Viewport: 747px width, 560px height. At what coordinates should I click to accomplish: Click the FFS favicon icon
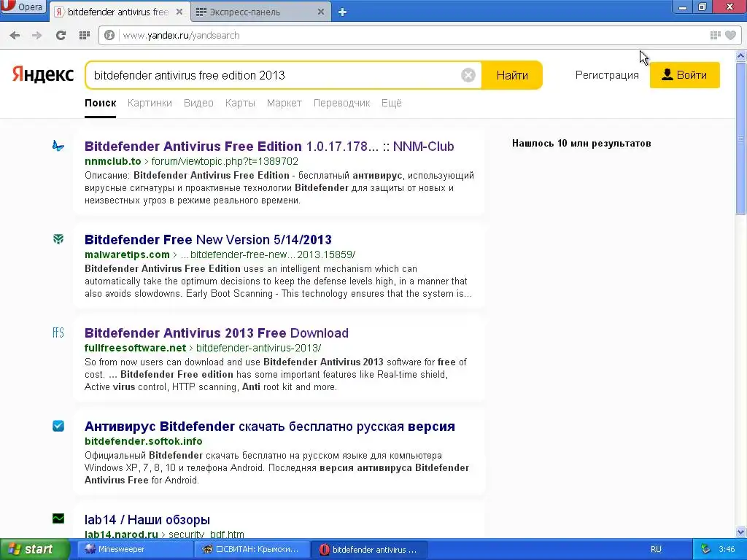pos(58,332)
